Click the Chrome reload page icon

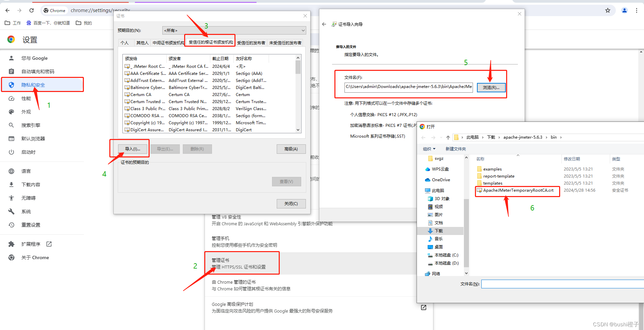[x=32, y=10]
